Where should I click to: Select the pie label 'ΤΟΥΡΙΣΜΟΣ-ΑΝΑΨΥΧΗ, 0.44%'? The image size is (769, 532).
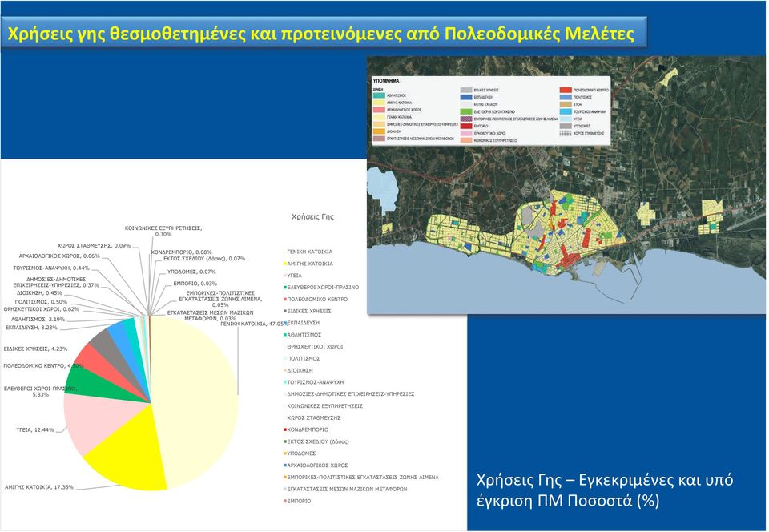pyautogui.click(x=51, y=268)
